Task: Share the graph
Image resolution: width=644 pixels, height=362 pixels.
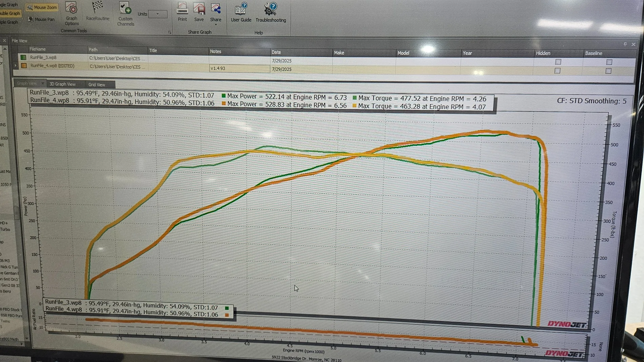Action: tap(216, 12)
